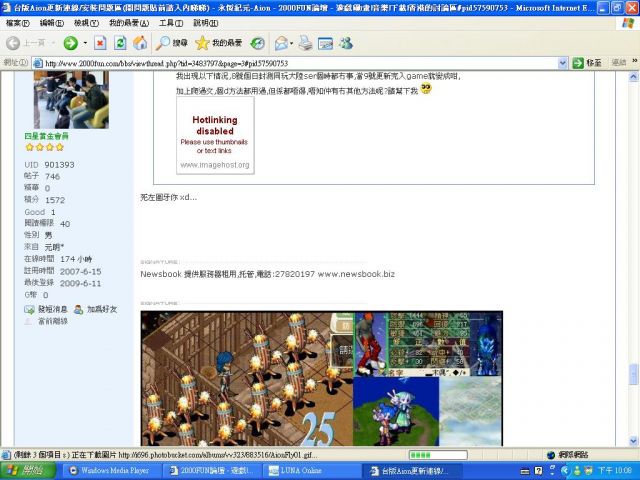
Task: Switch to the 台版Aion taskbar window button
Action: (x=412, y=471)
